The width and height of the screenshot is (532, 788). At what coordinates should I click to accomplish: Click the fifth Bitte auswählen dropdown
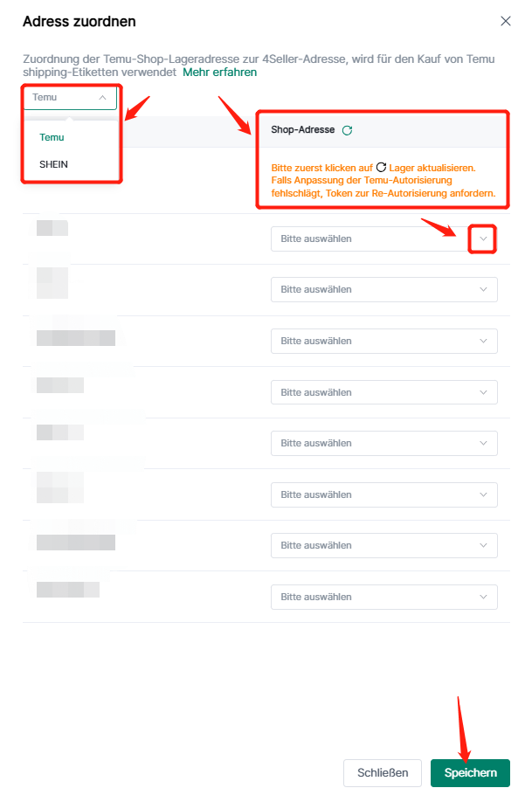pyautogui.click(x=383, y=444)
